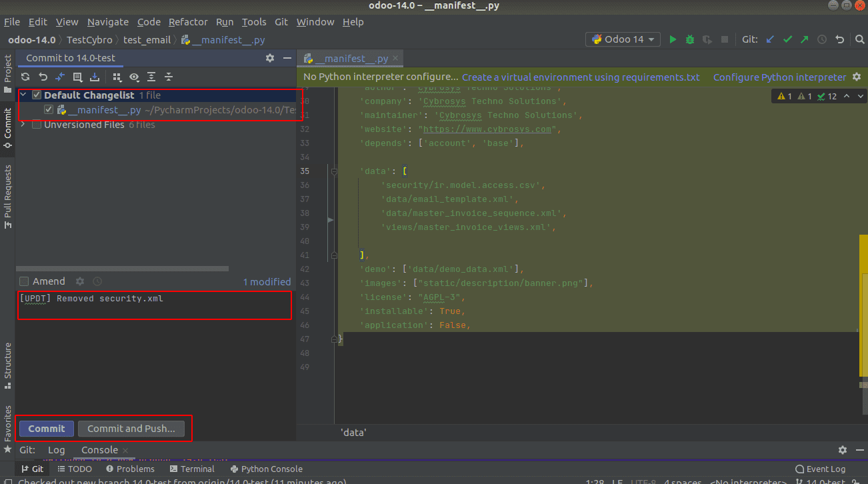Click the Commit and Push button
Screen dimensions: 868x484
[131, 429]
